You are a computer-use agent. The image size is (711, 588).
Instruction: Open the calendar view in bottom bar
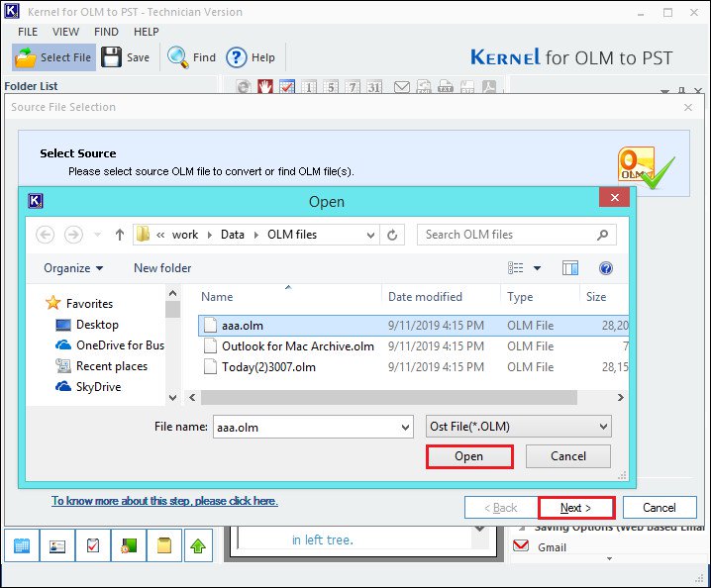point(22,545)
